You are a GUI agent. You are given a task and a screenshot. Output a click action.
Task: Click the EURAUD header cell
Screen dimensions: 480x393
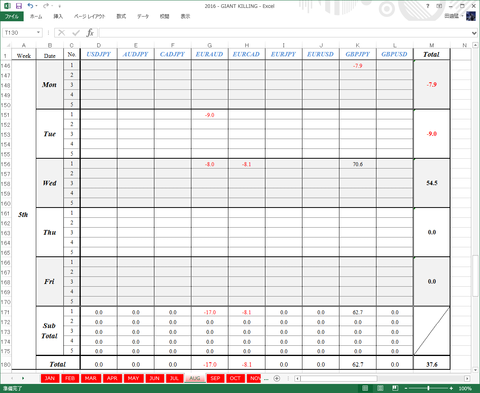(x=210, y=54)
